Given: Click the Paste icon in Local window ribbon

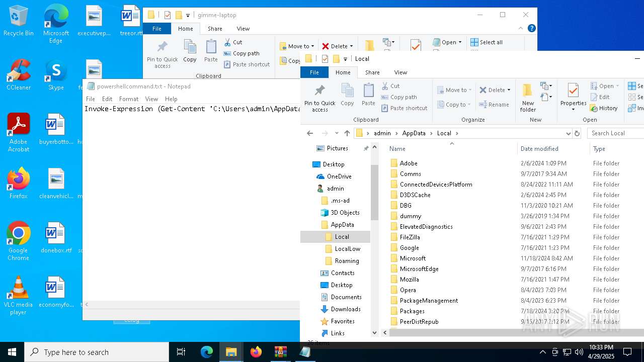Looking at the screenshot, I should coord(368,95).
